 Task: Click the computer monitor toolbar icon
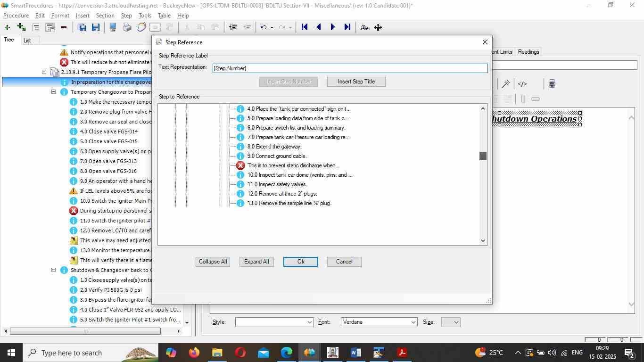click(113, 27)
